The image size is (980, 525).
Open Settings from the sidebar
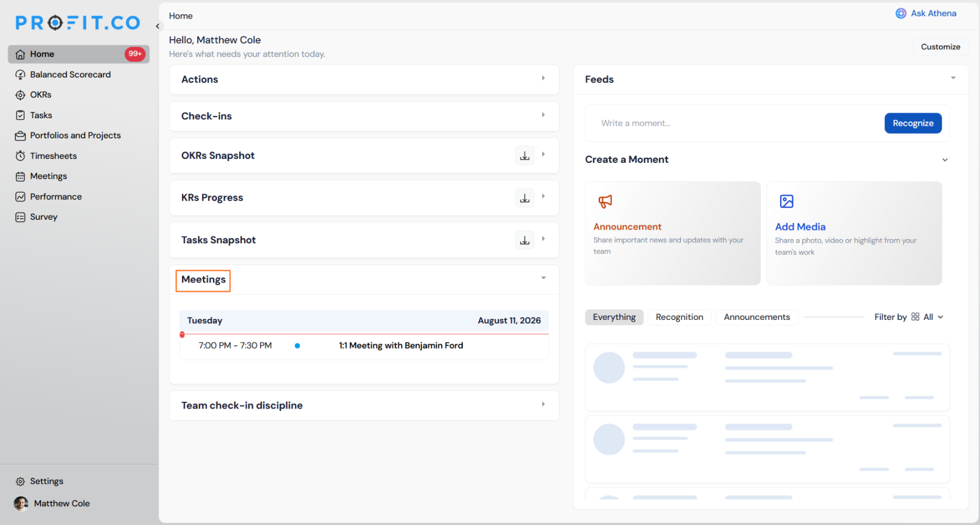coord(47,481)
